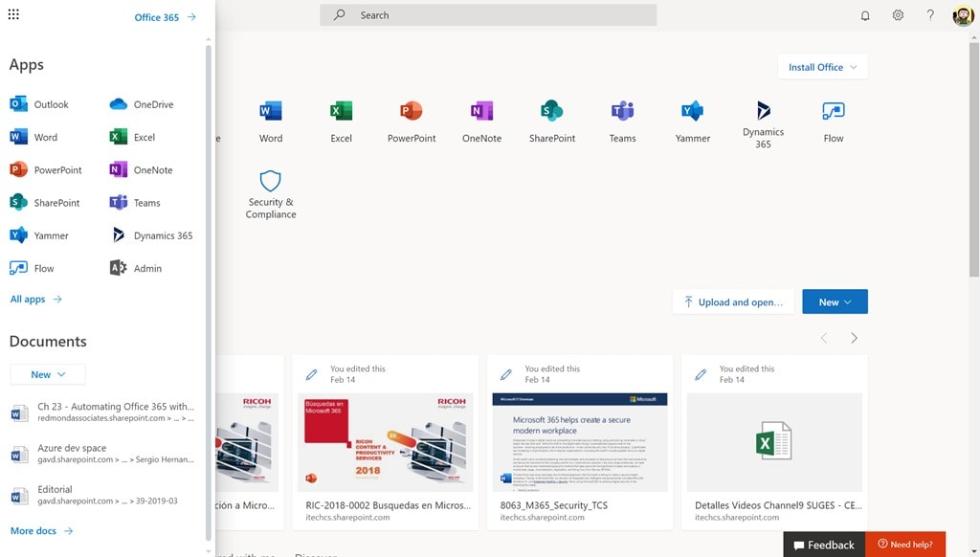Viewport: 980px width, 557px height.
Task: Click the SharePoint tile on the home page
Action: 552,122
